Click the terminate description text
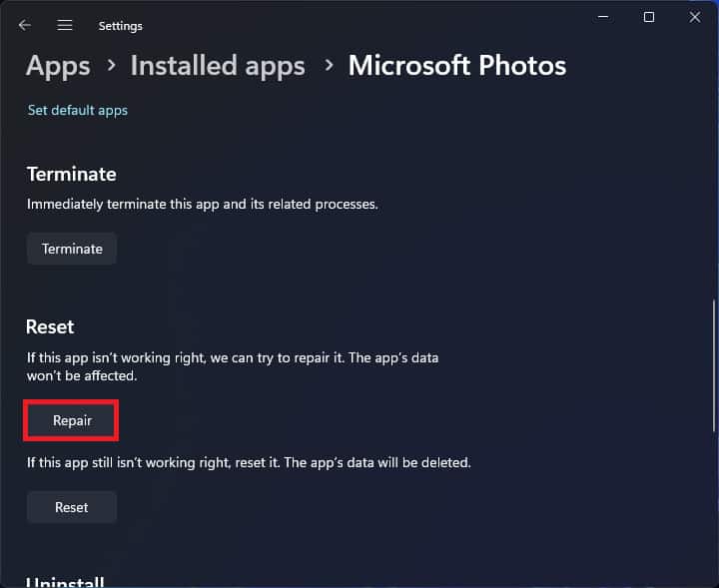Image resolution: width=719 pixels, height=588 pixels. 202,204
